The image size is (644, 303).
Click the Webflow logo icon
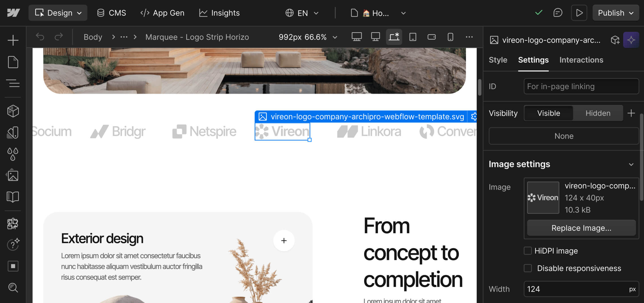pos(13,13)
